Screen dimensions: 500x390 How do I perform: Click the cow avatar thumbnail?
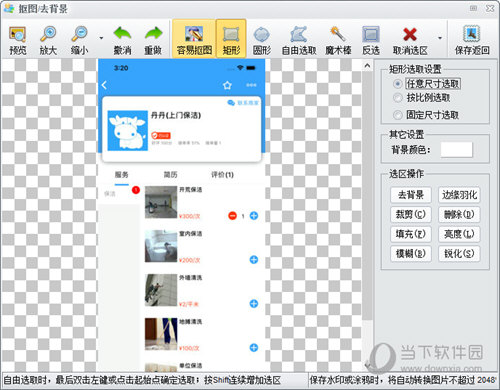pos(128,130)
